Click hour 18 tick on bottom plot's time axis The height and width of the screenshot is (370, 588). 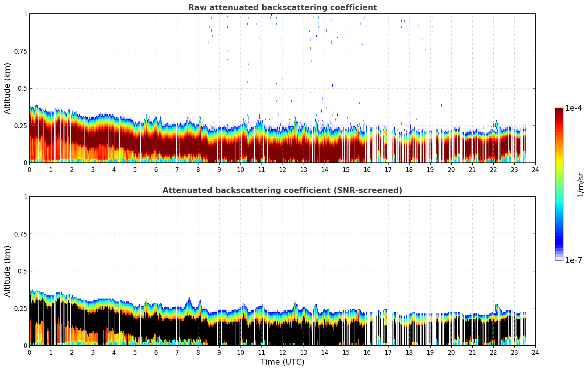coord(409,353)
